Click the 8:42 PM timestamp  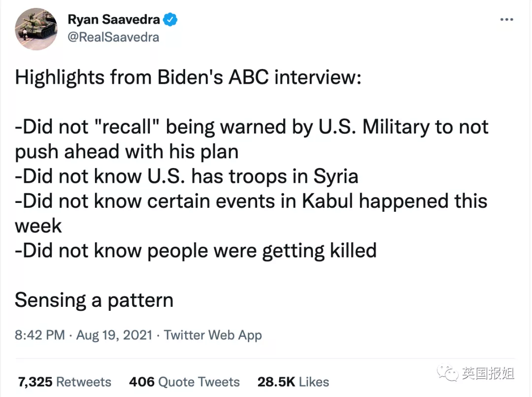(x=40, y=335)
